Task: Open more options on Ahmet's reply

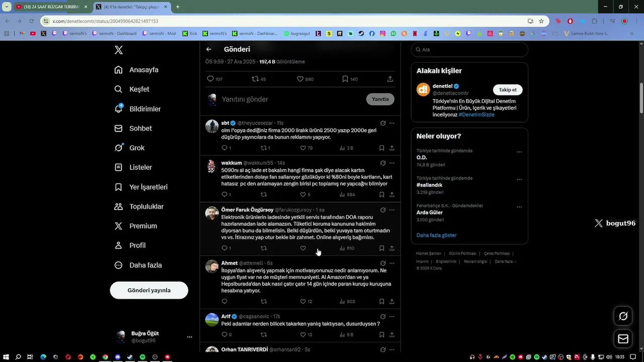Action: (x=392, y=263)
